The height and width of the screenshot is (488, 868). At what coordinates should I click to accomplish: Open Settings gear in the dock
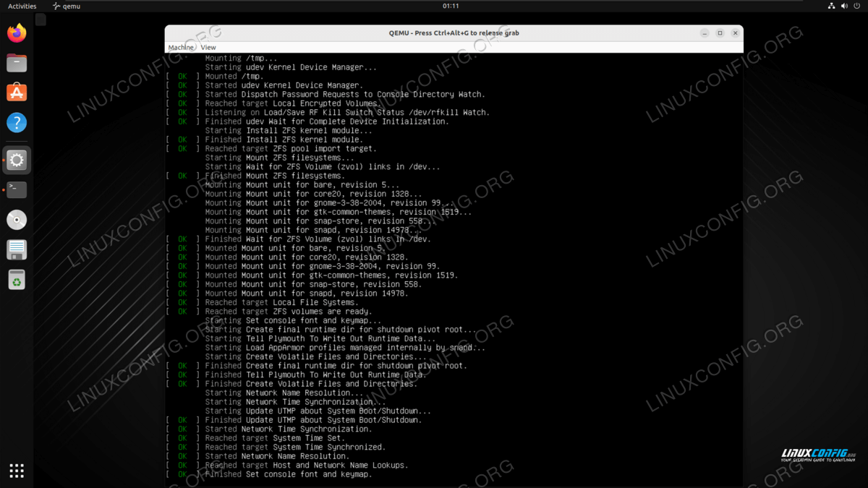(x=17, y=160)
